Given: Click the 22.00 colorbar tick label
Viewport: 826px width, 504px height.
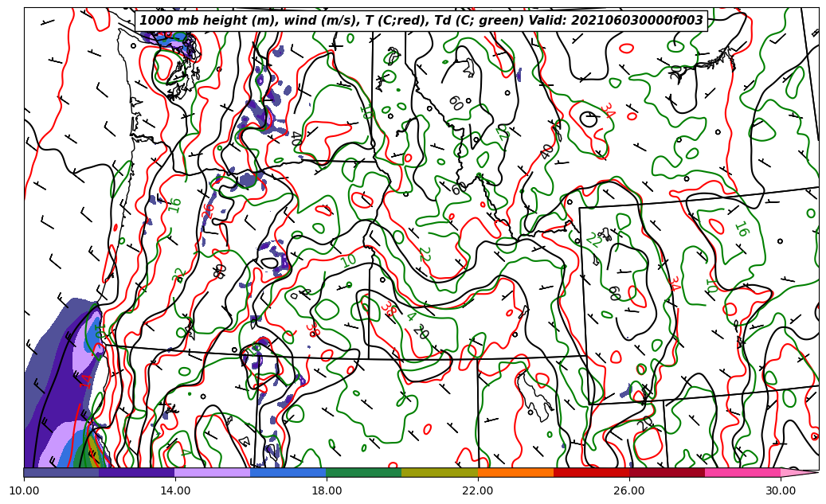Looking at the screenshot, I should (x=478, y=490).
